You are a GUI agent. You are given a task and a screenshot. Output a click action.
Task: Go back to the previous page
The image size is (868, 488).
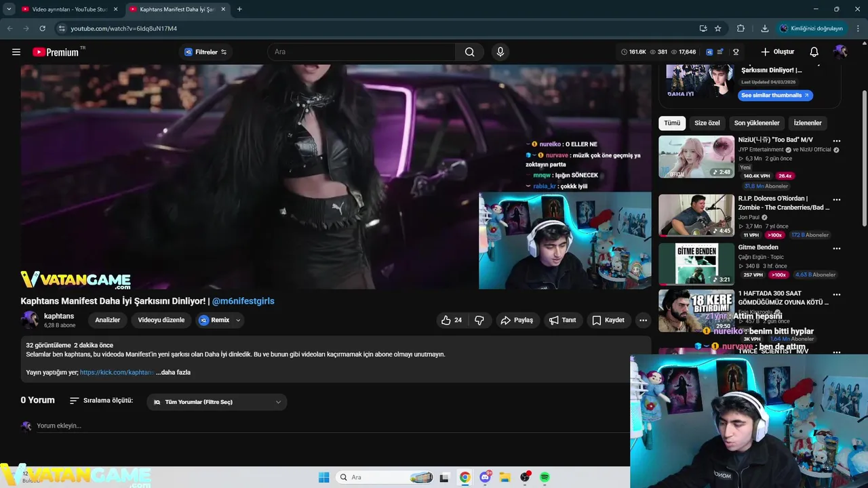[9, 28]
